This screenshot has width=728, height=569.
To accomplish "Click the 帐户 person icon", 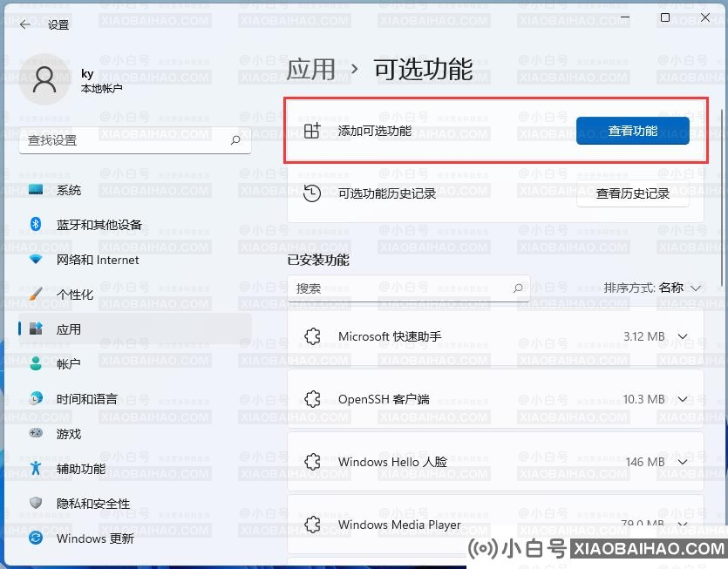I will 36,363.
